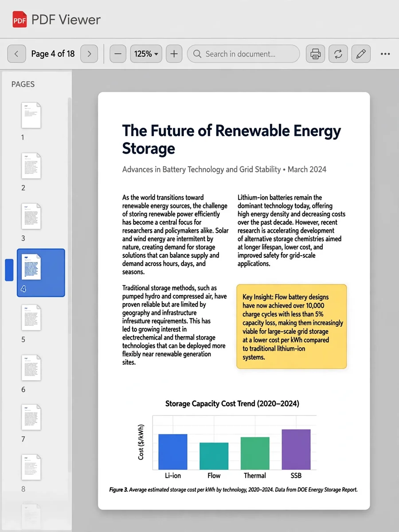Open page 3 thumbnail in sidebar
Viewport: 399px width, 532px height.
pyautogui.click(x=31, y=216)
